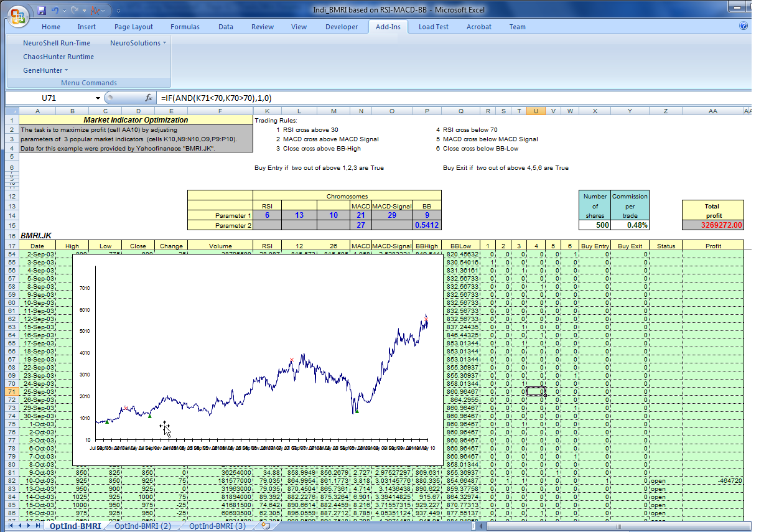
Task: Open the Data ribbon tab
Action: [x=225, y=27]
